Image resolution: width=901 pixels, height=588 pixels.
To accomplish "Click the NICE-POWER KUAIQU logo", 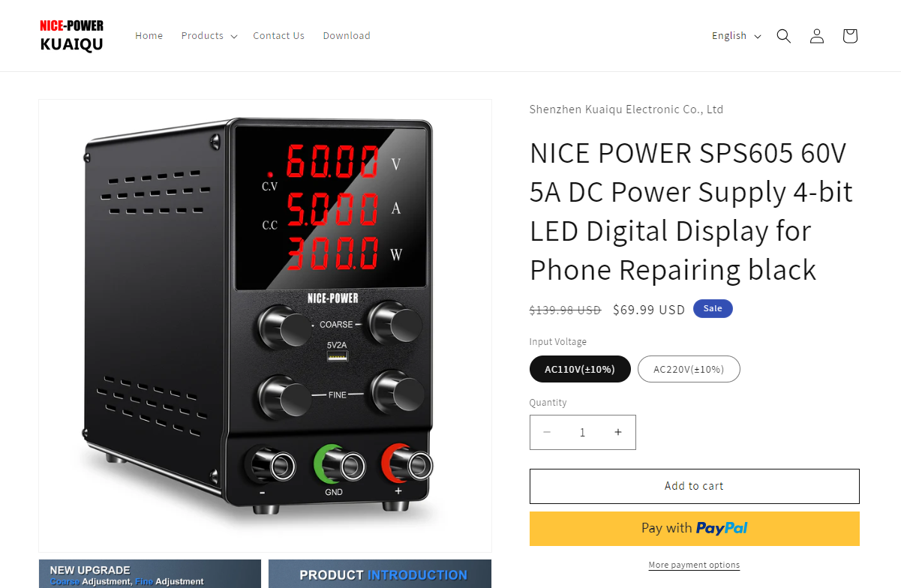I will (x=72, y=36).
